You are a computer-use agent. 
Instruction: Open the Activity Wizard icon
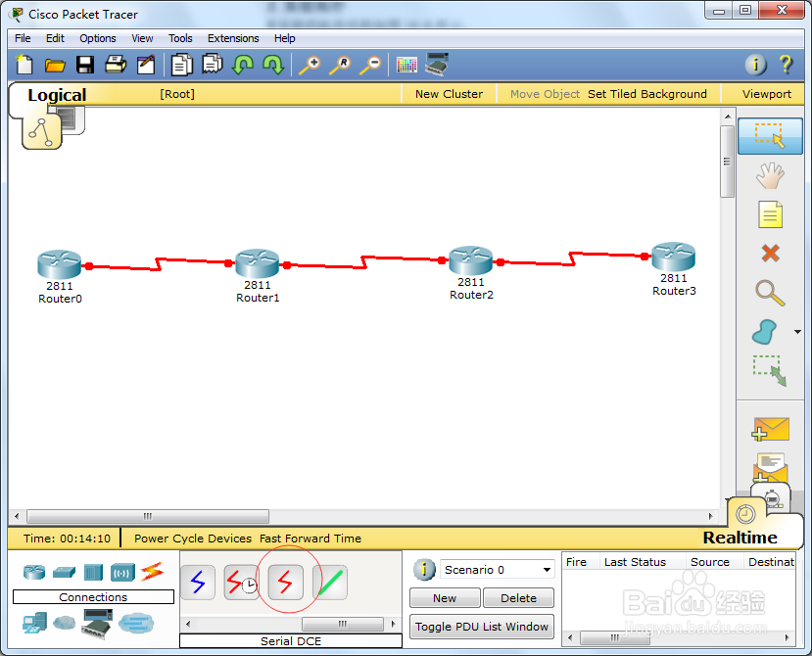coord(146,65)
